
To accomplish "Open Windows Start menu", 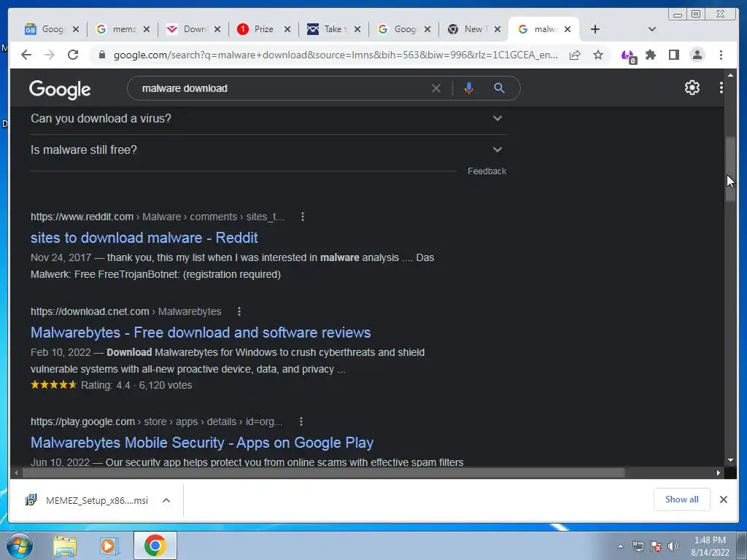I will (20, 545).
